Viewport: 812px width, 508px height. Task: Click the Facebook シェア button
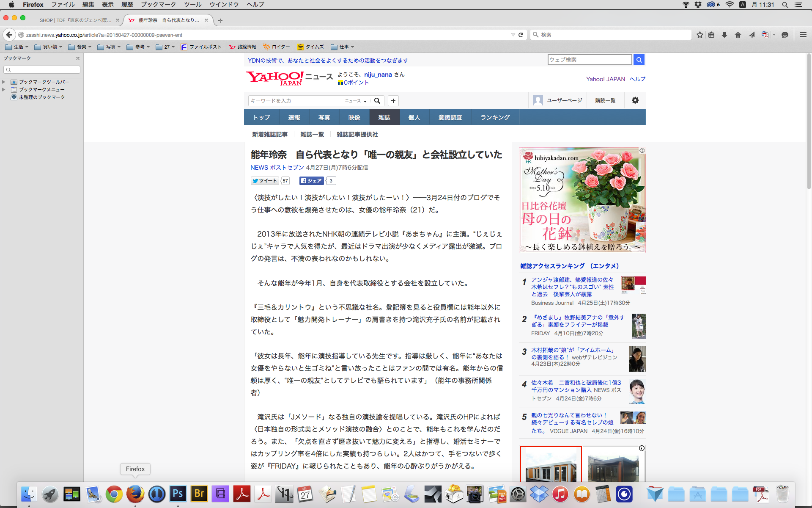(311, 181)
